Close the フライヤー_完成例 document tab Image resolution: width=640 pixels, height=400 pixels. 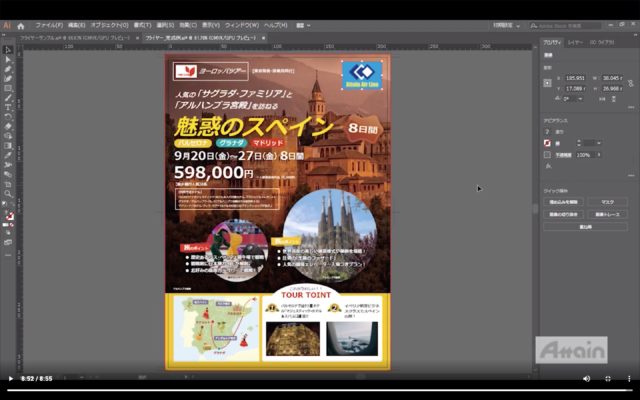pos(263,38)
